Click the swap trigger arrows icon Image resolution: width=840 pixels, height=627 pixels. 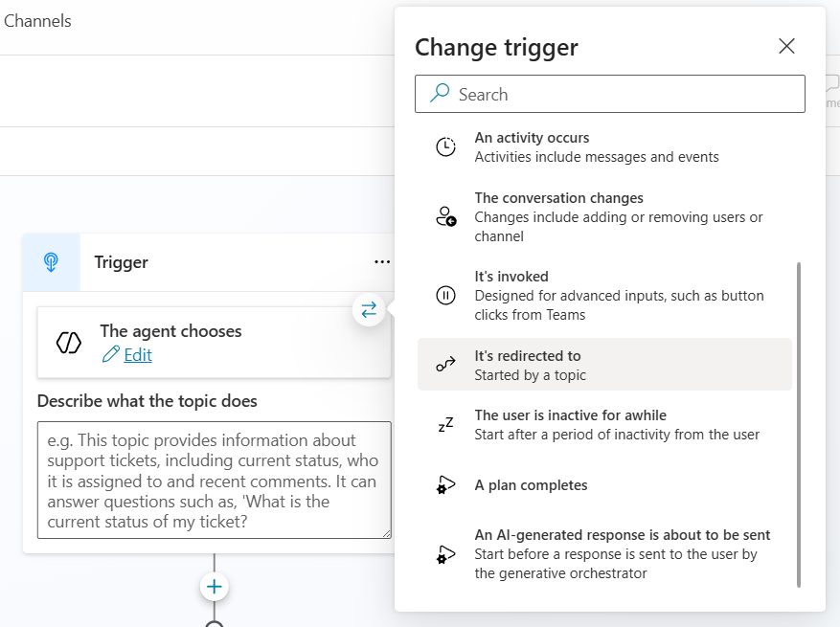tap(369, 309)
